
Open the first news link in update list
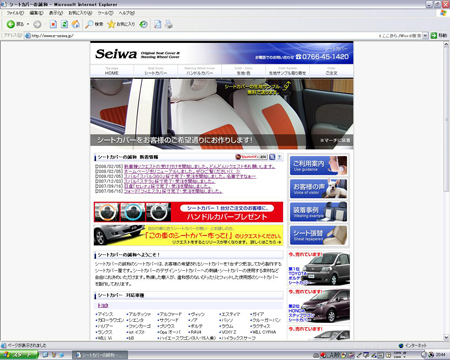(x=200, y=166)
